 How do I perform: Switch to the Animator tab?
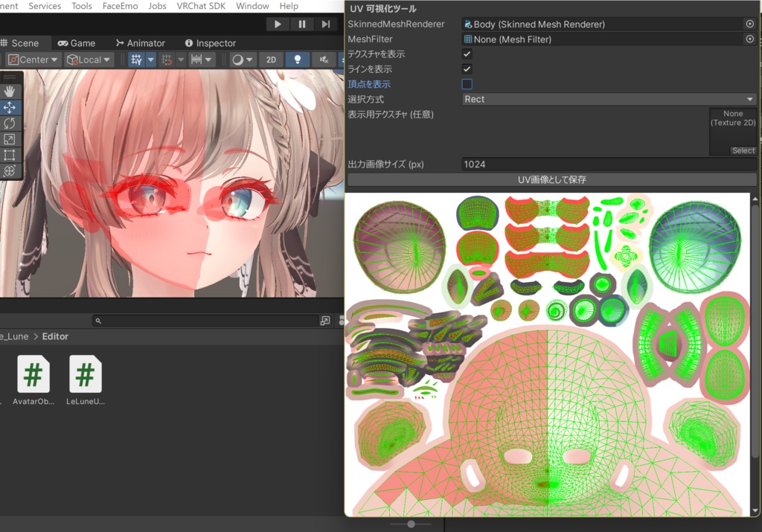click(x=141, y=42)
